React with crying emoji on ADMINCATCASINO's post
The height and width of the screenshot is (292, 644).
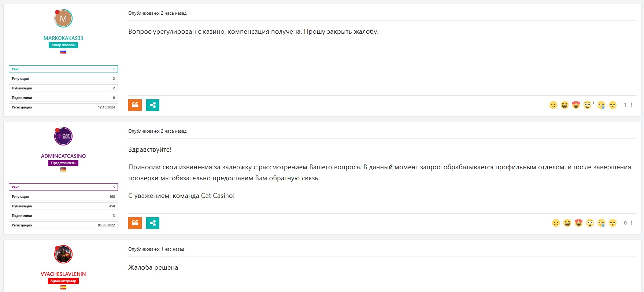(x=601, y=223)
